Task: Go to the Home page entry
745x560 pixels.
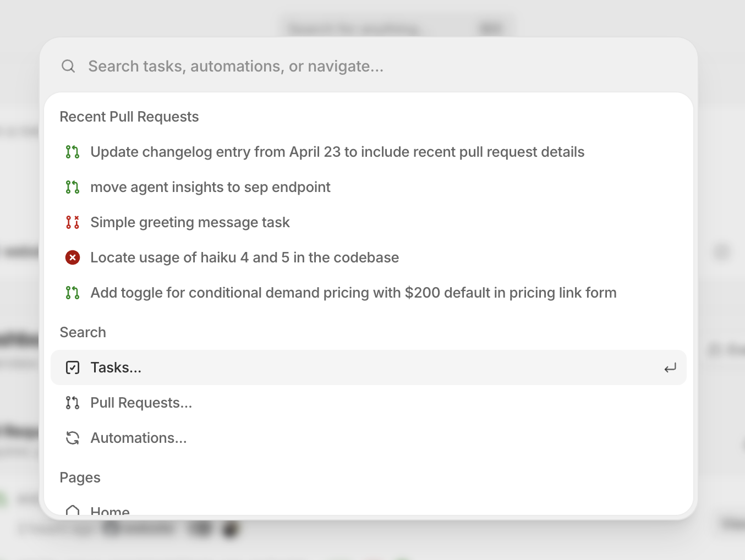Action: (110, 510)
